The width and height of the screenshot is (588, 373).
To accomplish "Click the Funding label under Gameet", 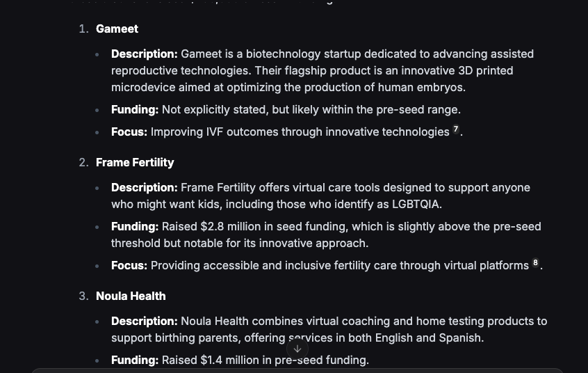I will 135,109.
